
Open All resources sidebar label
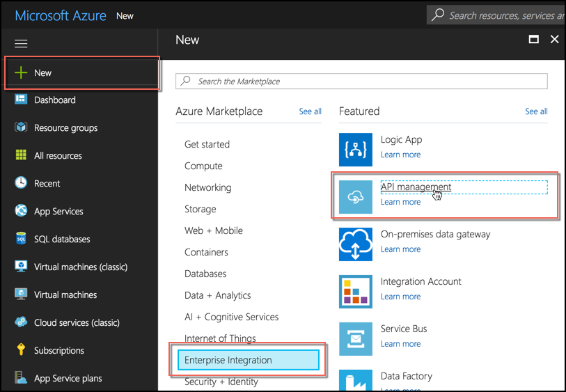pyautogui.click(x=58, y=155)
